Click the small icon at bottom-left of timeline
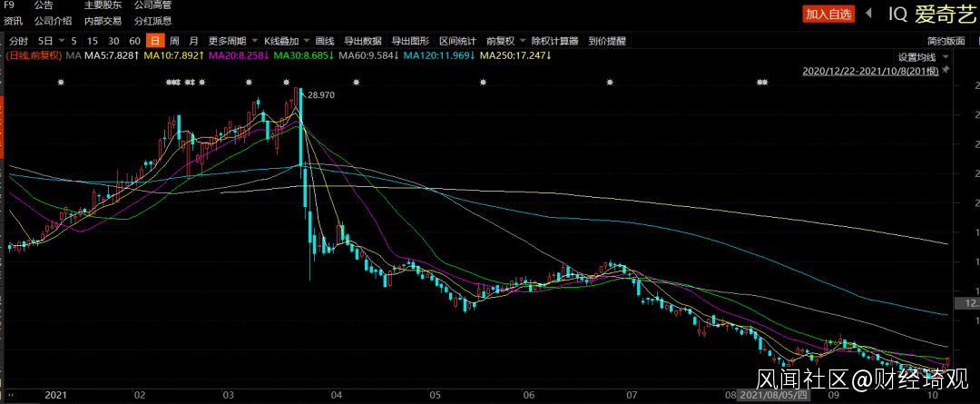Image resolution: width=980 pixels, height=404 pixels. (x=7, y=396)
